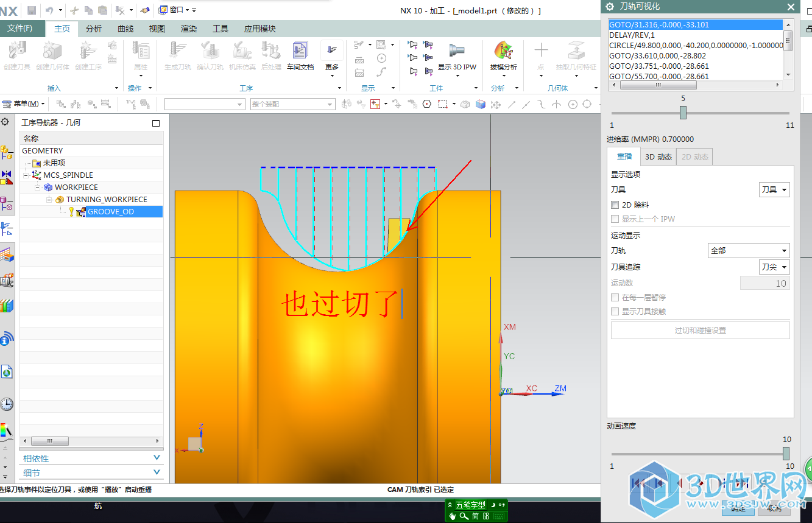Click the Cut scissors icon
Image resolution: width=812 pixels, height=523 pixels.
coord(74,10)
